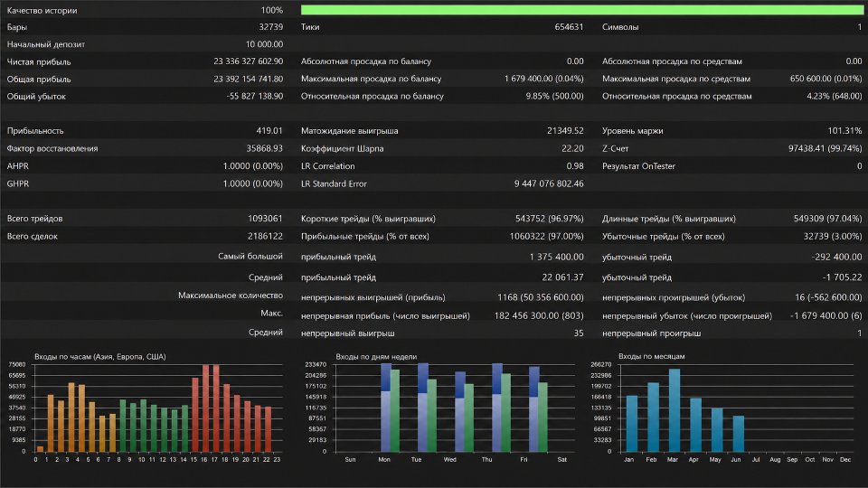
Task: Click the tallest red bar at hour 16
Action: [x=206, y=408]
